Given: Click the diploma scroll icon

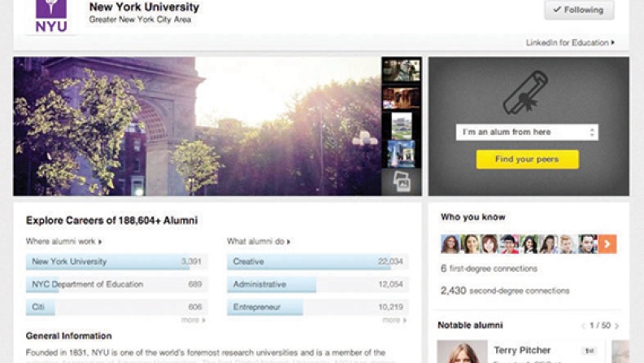Looking at the screenshot, I should tap(526, 93).
